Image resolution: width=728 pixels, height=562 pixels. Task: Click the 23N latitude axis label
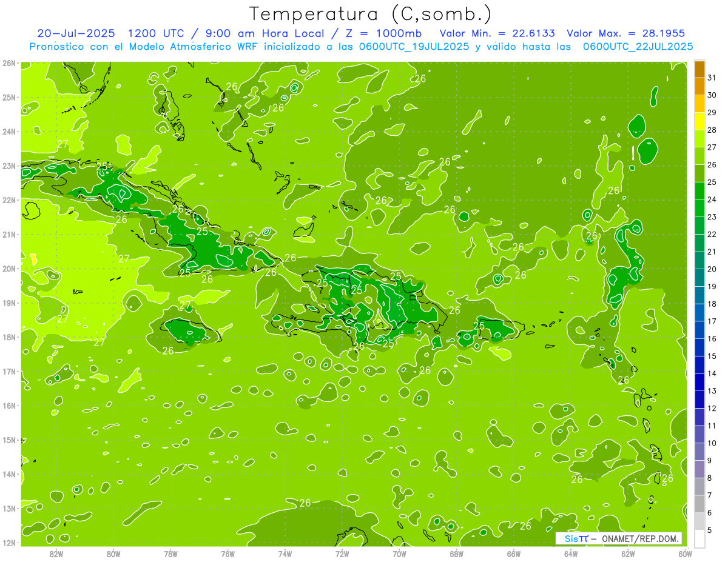point(9,166)
